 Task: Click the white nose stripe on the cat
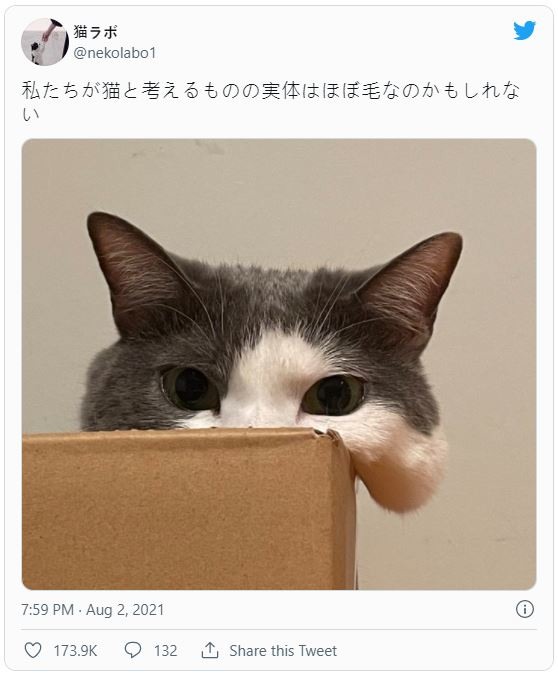click(x=268, y=378)
